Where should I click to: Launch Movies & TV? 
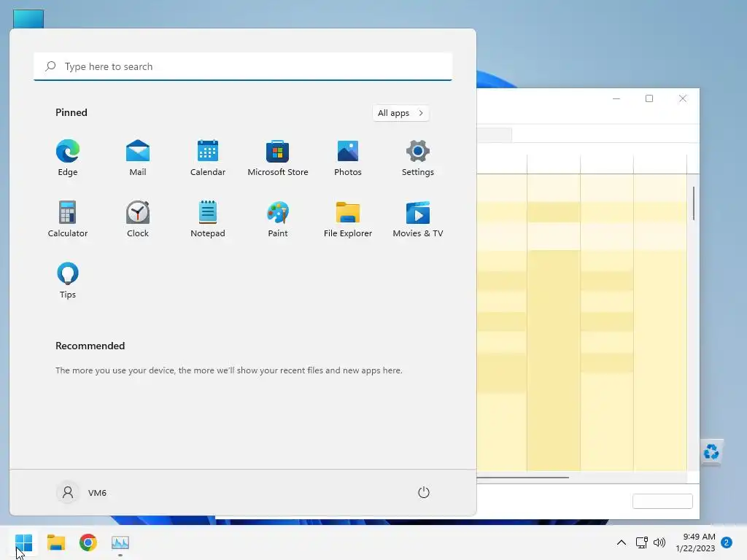point(418,219)
